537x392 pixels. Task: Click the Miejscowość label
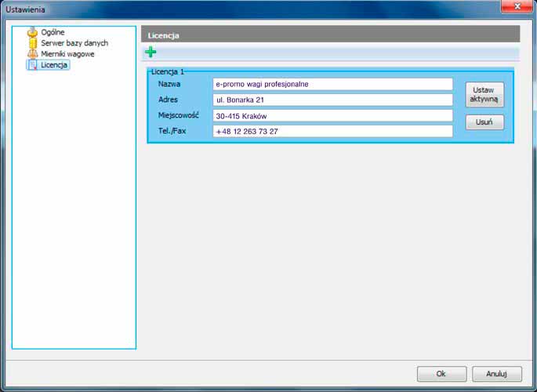pyautogui.click(x=179, y=115)
